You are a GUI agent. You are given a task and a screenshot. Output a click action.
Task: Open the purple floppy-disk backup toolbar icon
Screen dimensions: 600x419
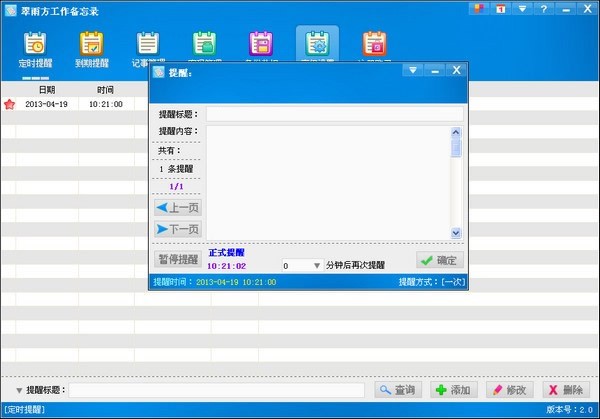261,44
